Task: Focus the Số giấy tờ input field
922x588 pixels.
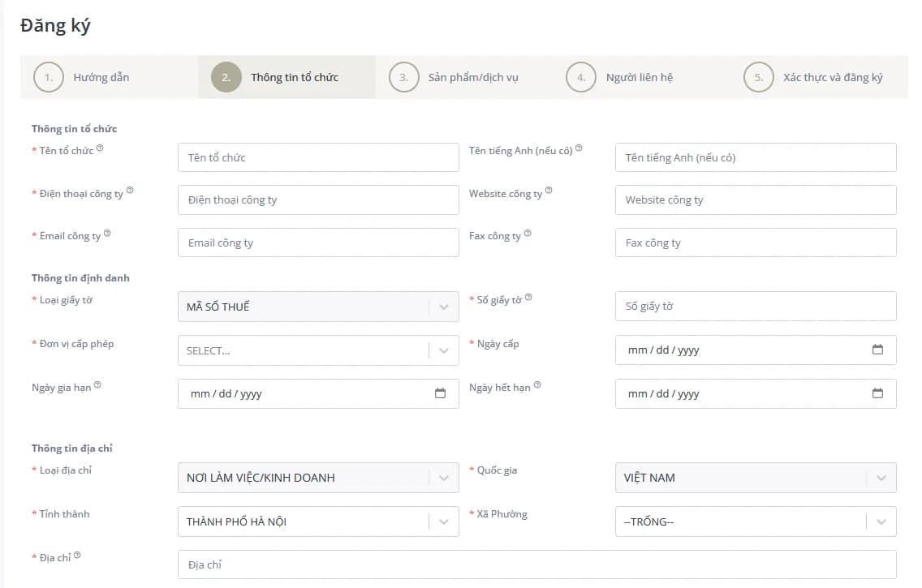Action: tap(756, 306)
